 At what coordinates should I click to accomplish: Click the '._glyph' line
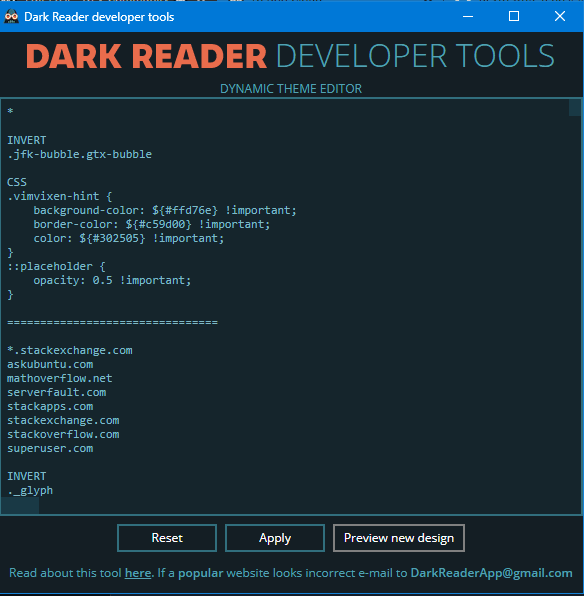tap(30, 490)
